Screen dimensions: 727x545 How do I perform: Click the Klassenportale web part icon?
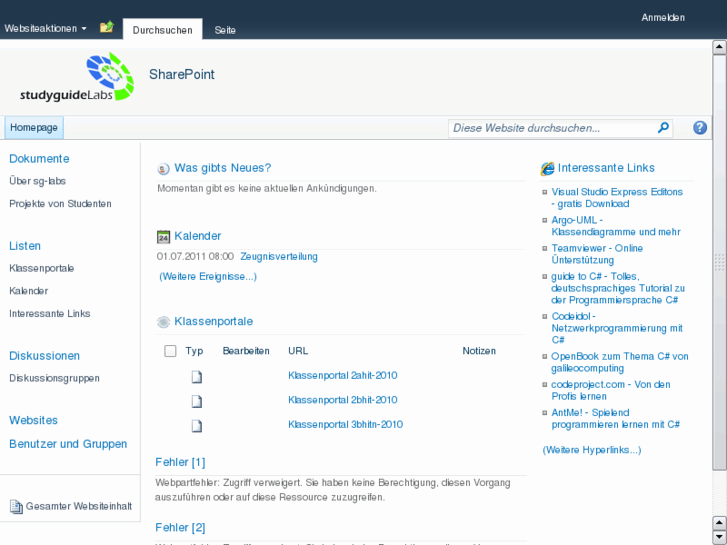point(163,322)
